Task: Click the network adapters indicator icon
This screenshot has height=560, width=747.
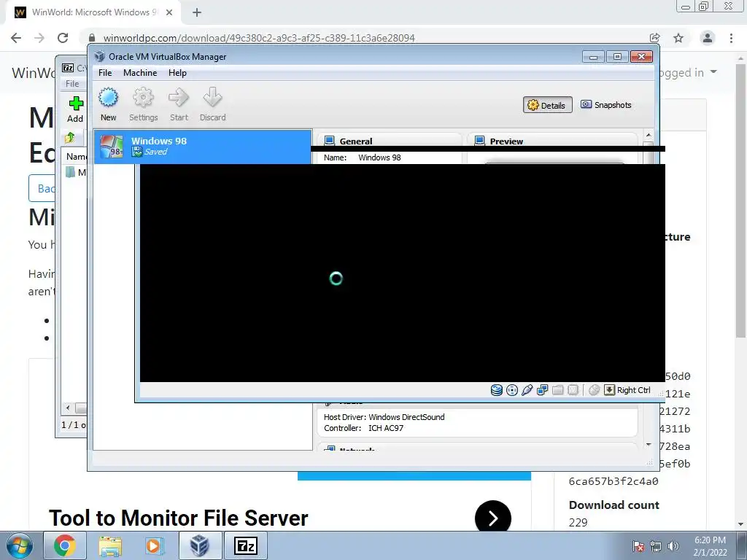Action: [542, 390]
